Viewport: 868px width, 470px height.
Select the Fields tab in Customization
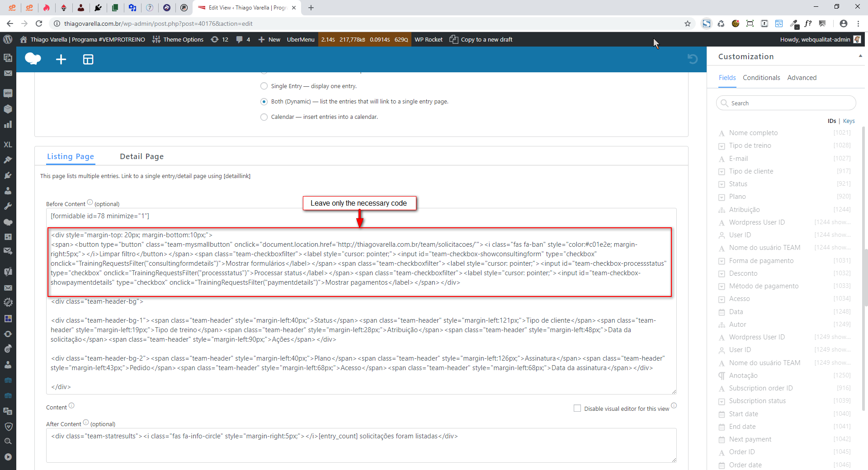pos(727,78)
